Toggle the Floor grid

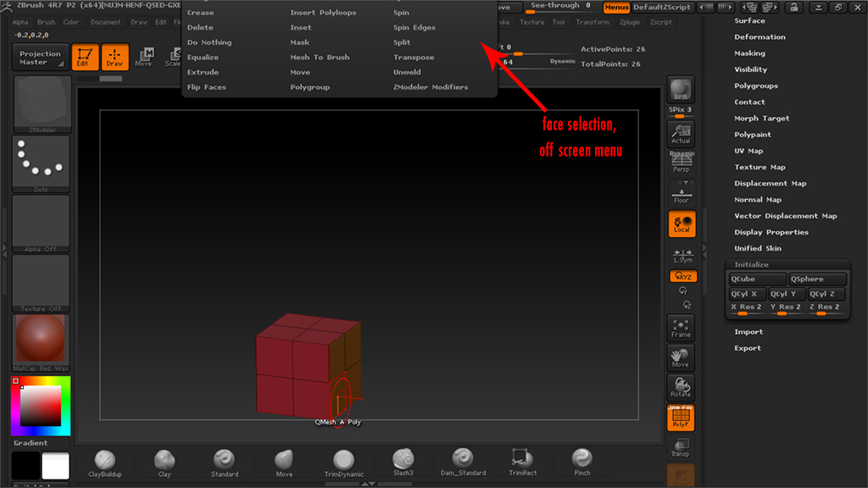point(681,194)
